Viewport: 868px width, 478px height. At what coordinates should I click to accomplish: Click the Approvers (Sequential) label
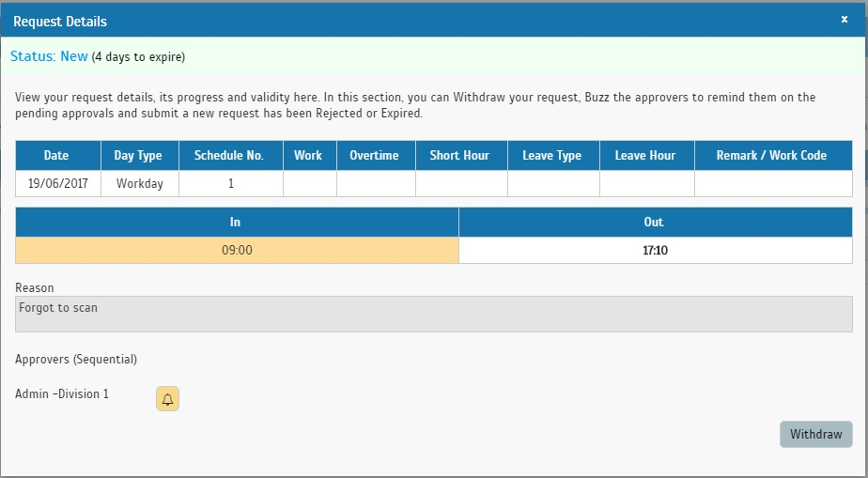76,360
